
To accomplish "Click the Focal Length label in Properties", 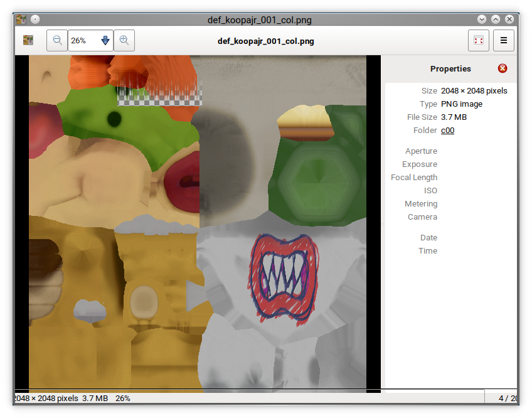I will [414, 178].
